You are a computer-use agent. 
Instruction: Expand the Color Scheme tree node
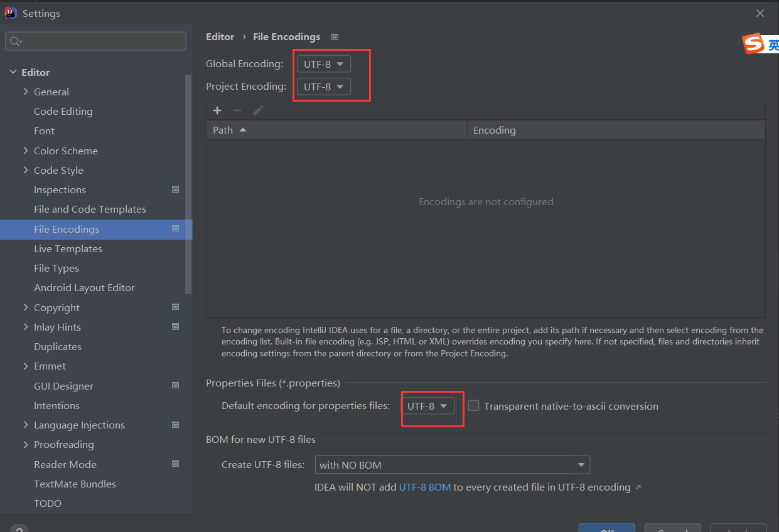point(26,151)
